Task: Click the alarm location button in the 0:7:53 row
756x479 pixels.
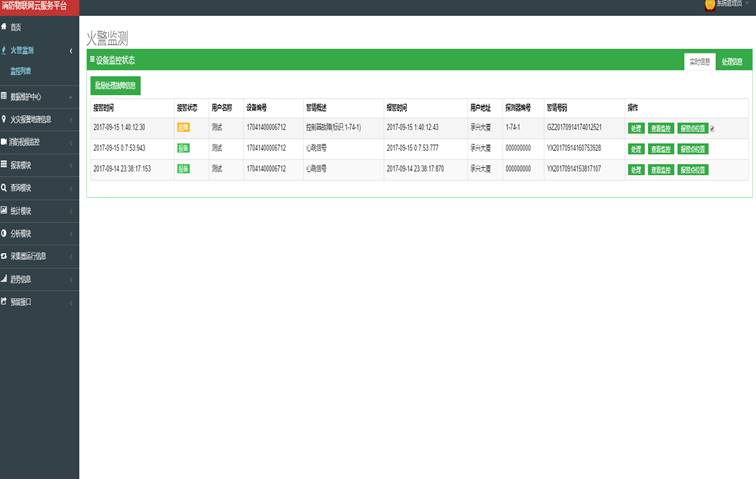Action: [693, 149]
